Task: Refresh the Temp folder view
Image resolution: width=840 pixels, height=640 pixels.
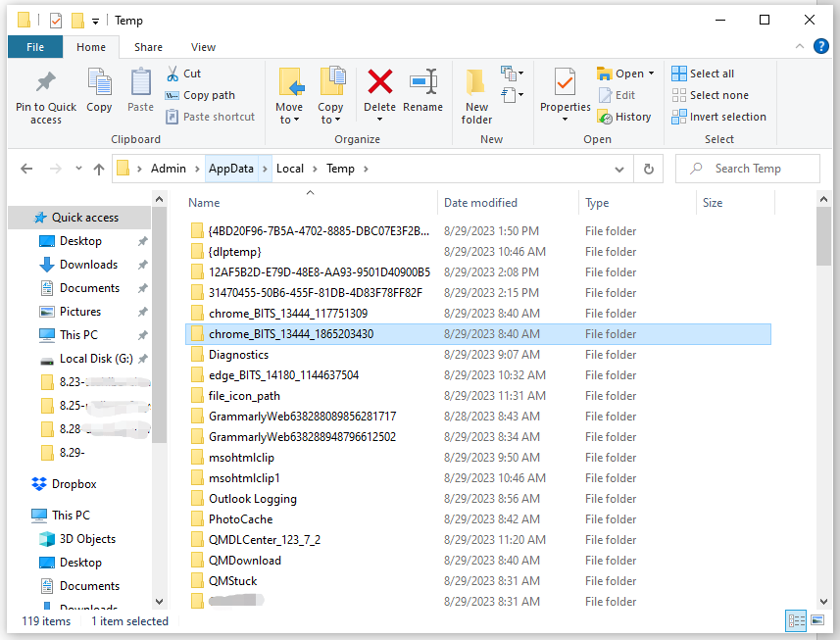Action: coord(648,170)
